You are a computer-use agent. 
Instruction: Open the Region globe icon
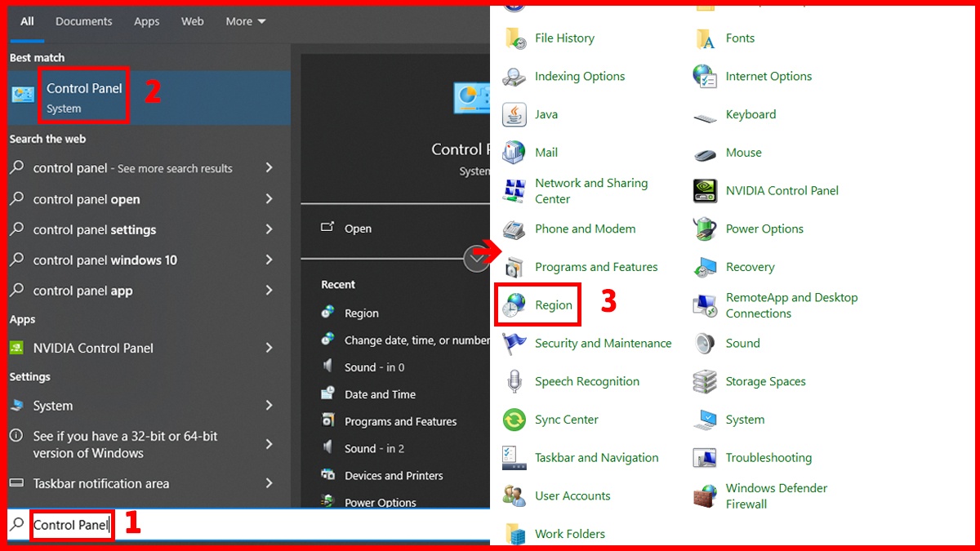pyautogui.click(x=514, y=305)
